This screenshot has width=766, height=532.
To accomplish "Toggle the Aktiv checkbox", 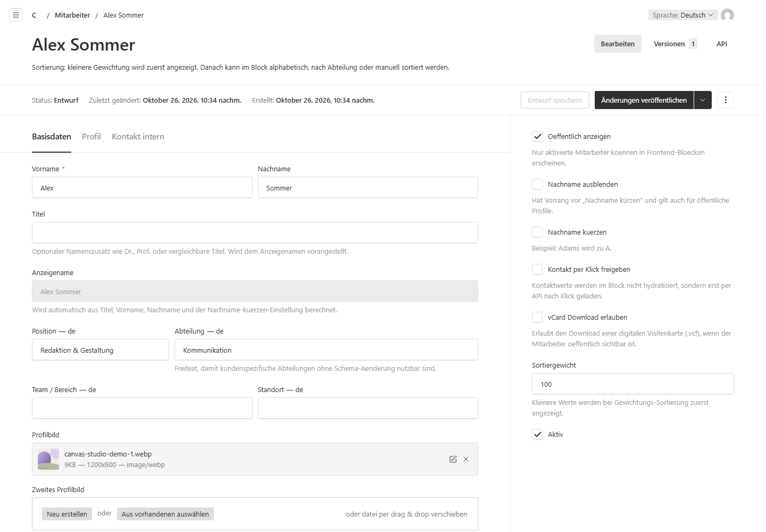I will 537,434.
